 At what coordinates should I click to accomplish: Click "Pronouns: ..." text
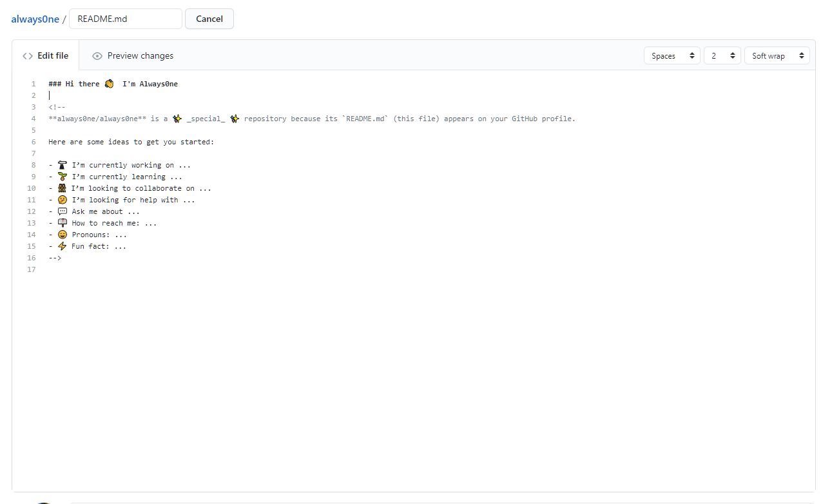click(x=99, y=235)
